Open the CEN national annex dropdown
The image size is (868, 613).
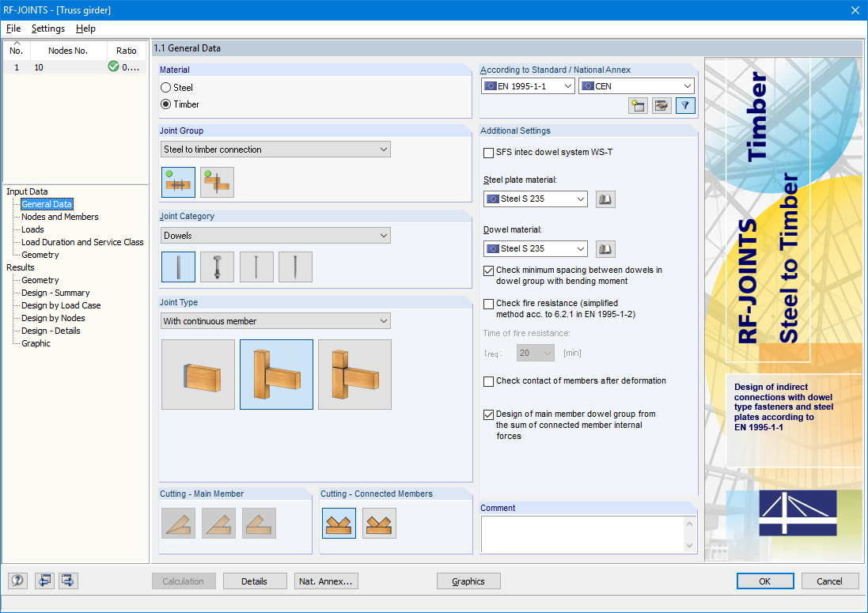tap(637, 86)
